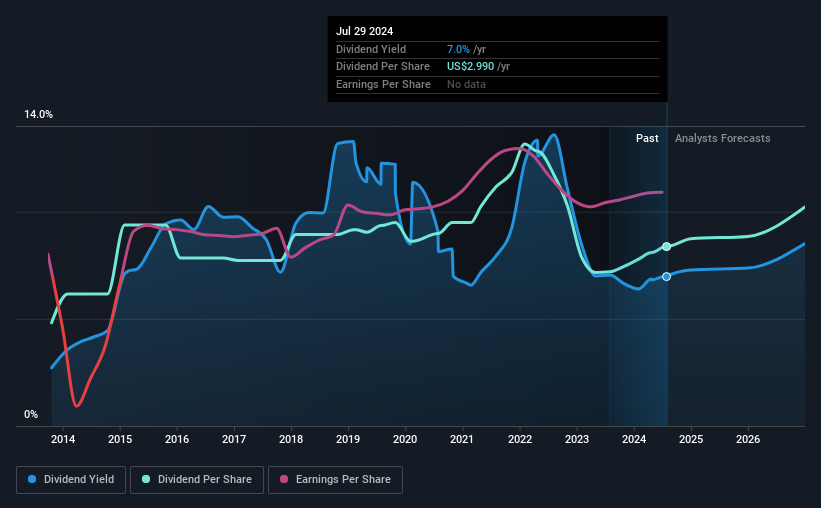Click the 2020 x-axis year label
The width and height of the screenshot is (821, 508).
[x=405, y=439]
